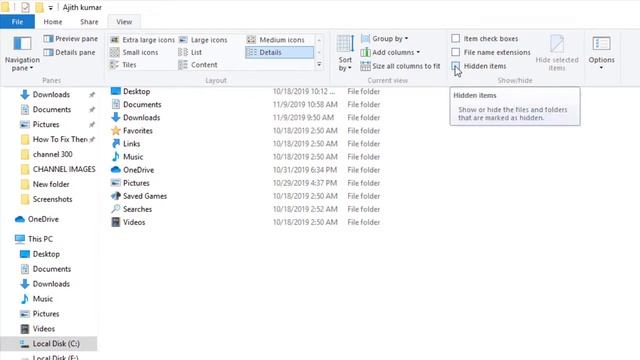Open Downloads in Quick access sidebar
The width and height of the screenshot is (640, 360).
pos(51,95)
